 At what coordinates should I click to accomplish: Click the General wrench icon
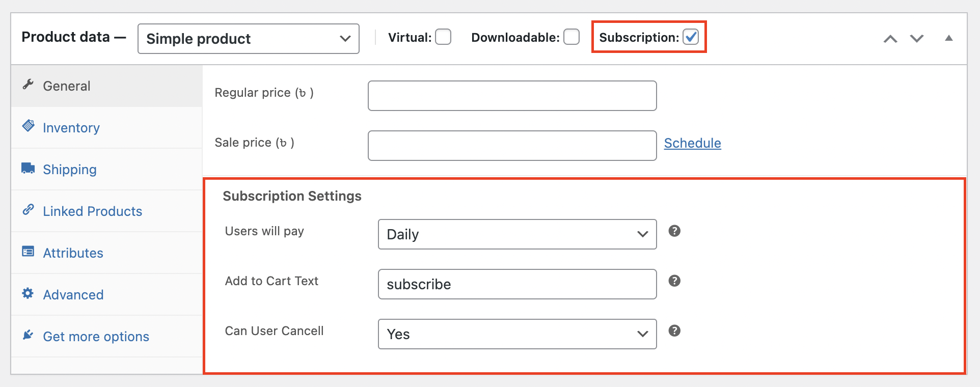[x=28, y=85]
